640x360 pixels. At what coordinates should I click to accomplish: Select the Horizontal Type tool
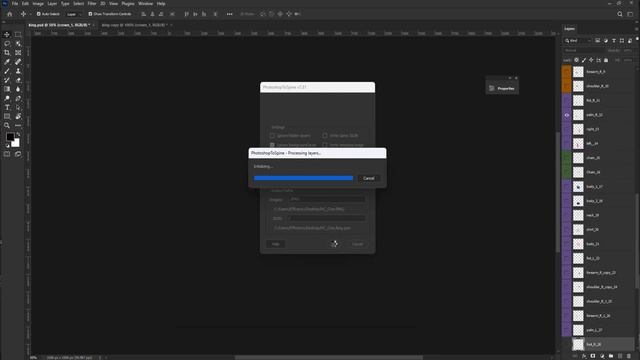tap(7, 107)
